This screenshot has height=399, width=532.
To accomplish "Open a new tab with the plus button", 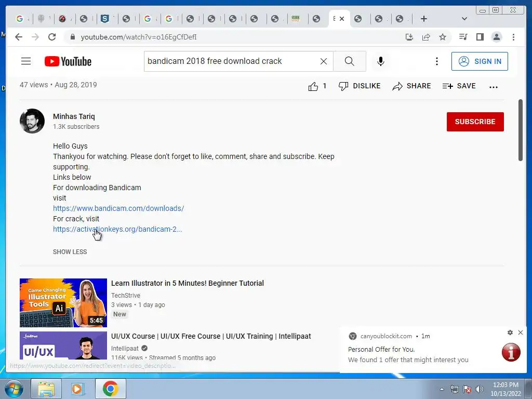I will pos(424,19).
